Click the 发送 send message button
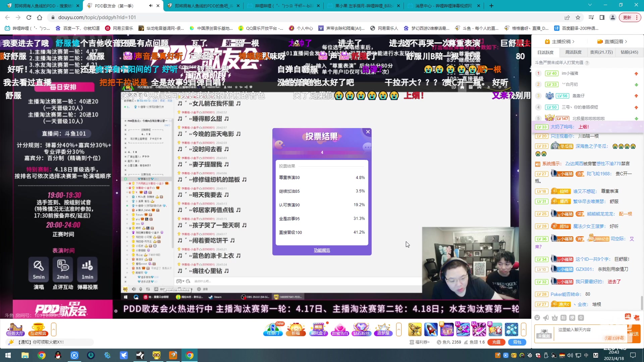This screenshot has width=644, height=362. [634, 334]
